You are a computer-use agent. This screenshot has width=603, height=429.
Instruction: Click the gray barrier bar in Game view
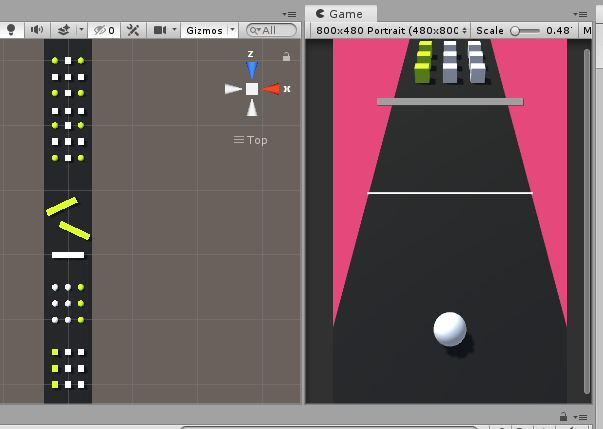click(x=450, y=101)
